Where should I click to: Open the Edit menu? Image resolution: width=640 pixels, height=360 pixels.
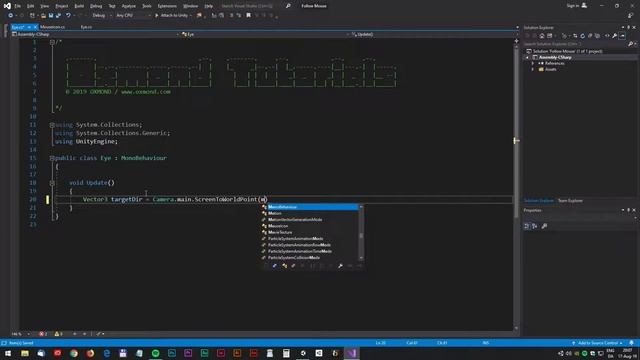(31, 6)
